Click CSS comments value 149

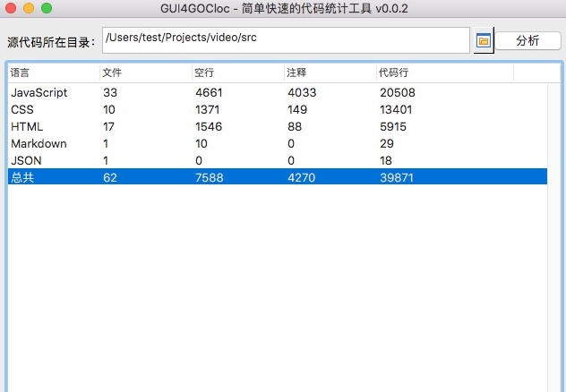tap(297, 109)
